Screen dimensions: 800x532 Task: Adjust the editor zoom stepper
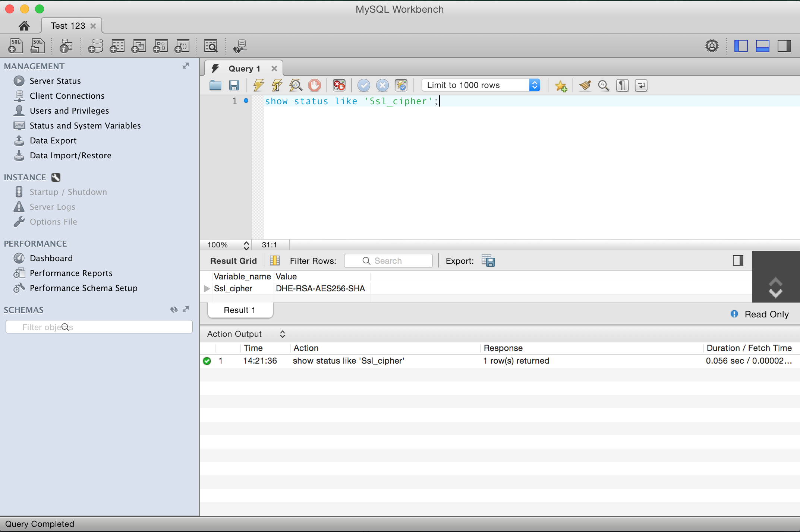[x=246, y=245]
